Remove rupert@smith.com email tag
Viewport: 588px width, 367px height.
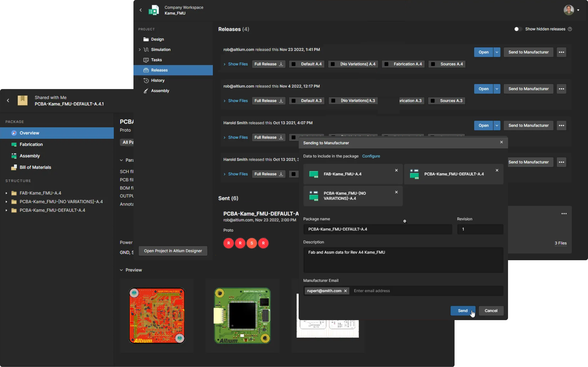coord(345,291)
